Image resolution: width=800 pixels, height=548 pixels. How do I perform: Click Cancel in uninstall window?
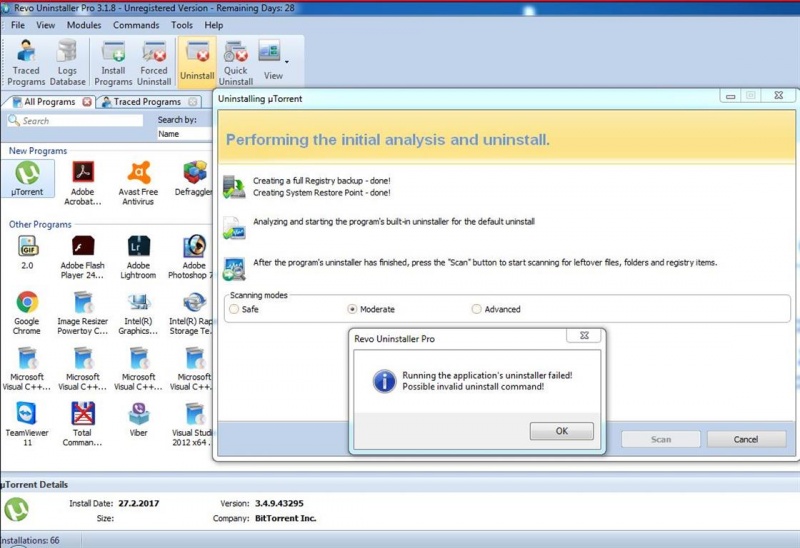pos(746,439)
